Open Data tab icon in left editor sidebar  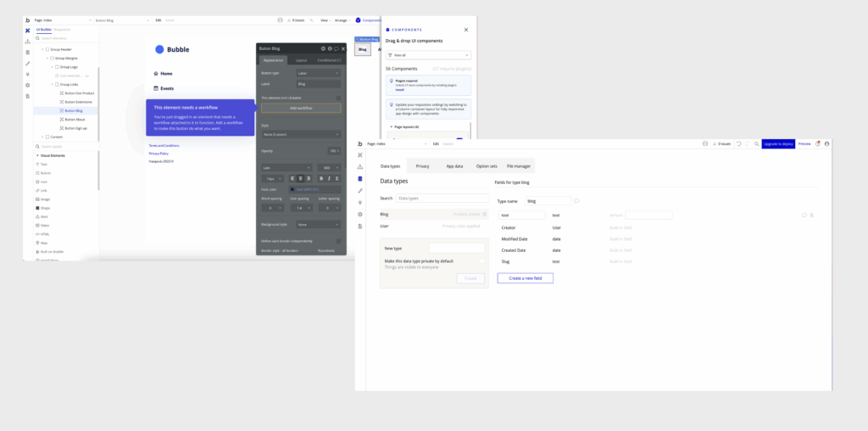click(28, 52)
